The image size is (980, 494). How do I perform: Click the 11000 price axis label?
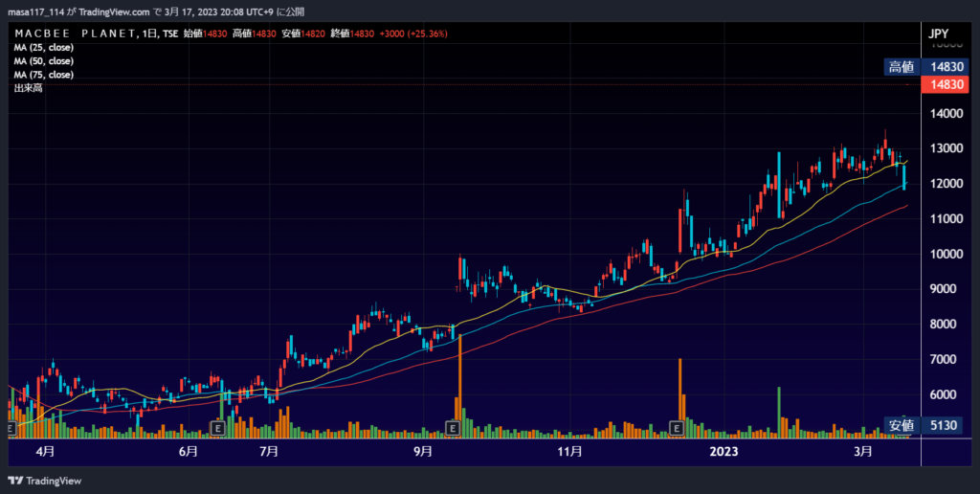click(947, 219)
